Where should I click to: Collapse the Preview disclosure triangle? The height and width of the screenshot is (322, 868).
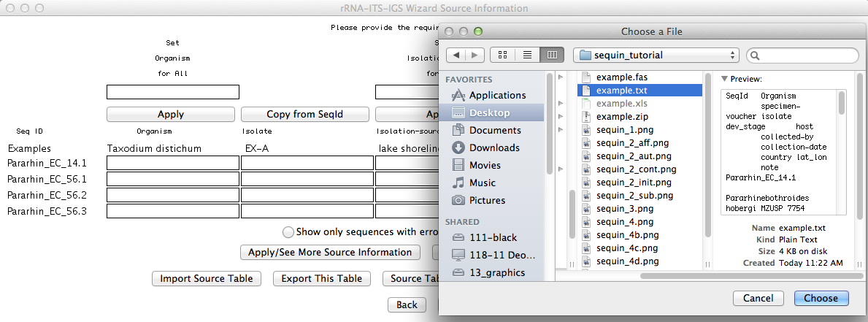point(725,79)
